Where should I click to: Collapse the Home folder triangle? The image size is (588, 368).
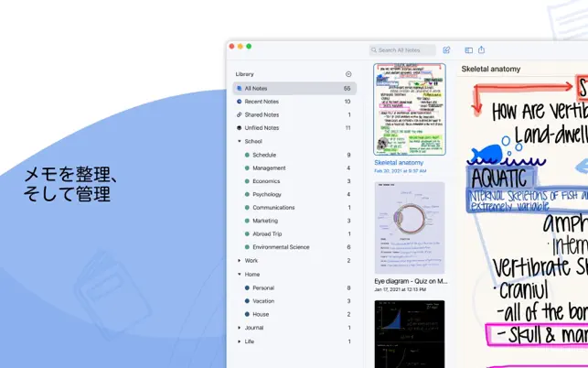pyautogui.click(x=240, y=274)
